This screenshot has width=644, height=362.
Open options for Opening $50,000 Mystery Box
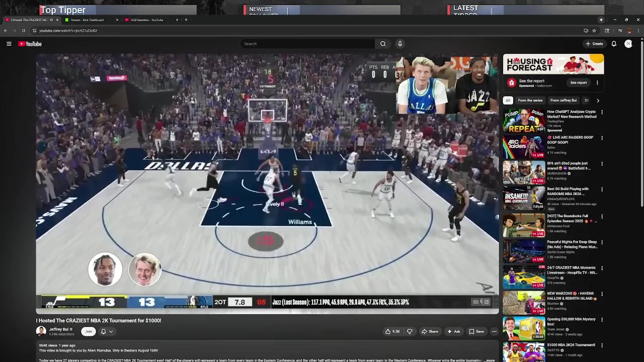[x=602, y=320]
